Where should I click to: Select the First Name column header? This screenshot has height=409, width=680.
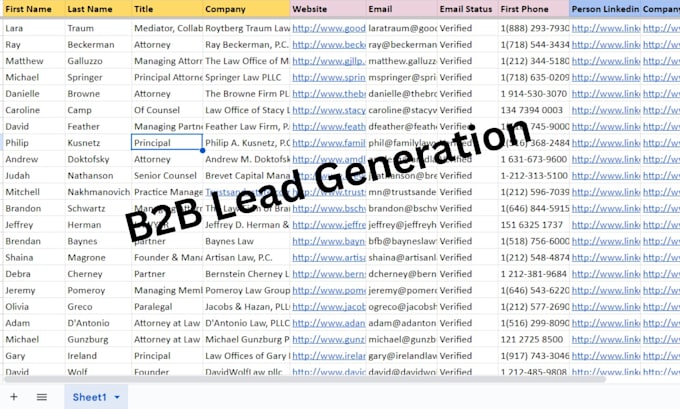[34, 9]
